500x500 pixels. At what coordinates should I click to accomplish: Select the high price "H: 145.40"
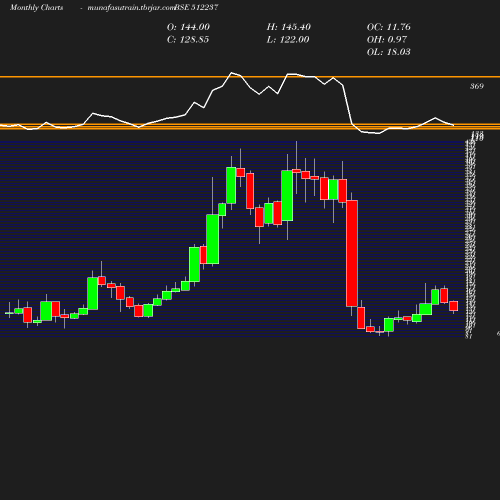point(289,27)
